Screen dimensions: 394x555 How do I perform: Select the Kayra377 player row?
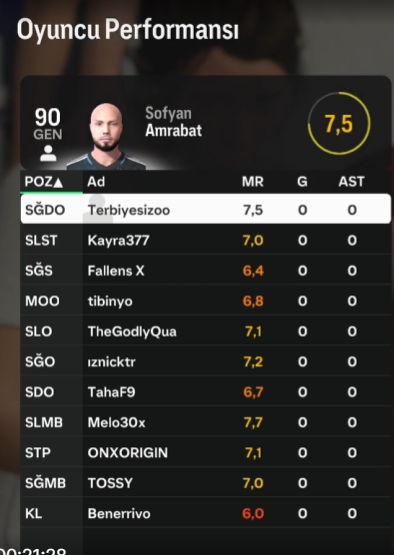pos(206,240)
